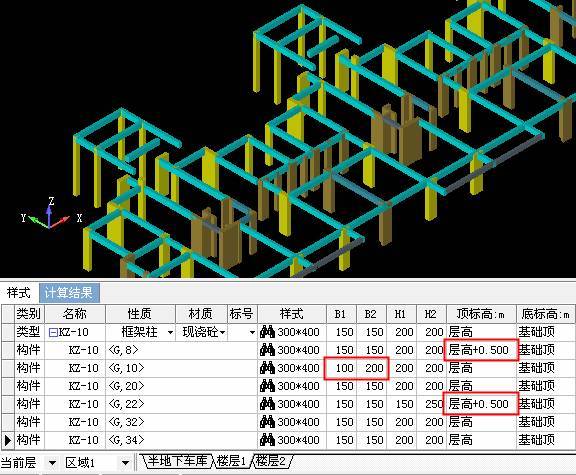
Task: Click B1 cell value 100 in <G,10> row
Action: pyautogui.click(x=344, y=368)
